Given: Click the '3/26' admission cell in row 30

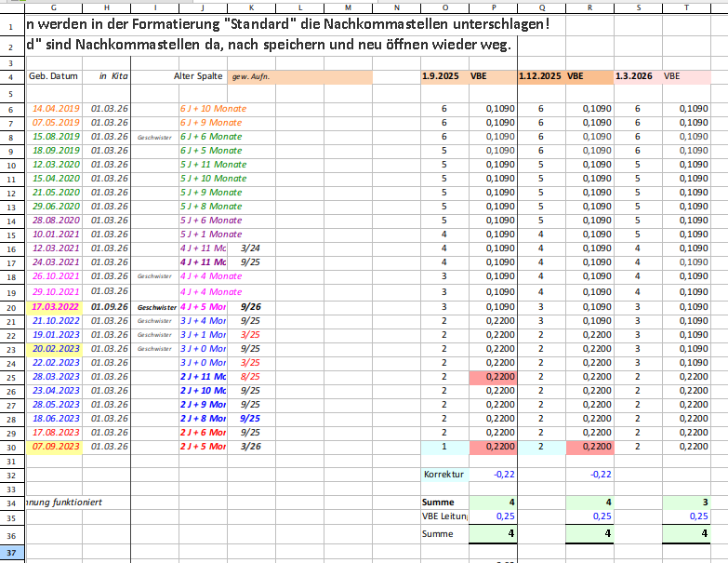Looking at the screenshot, I should 251,447.
